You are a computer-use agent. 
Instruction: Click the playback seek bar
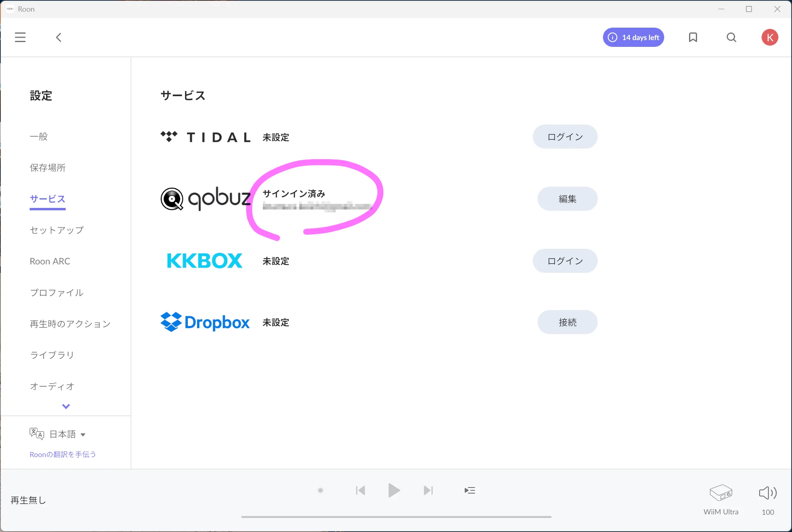click(x=396, y=517)
